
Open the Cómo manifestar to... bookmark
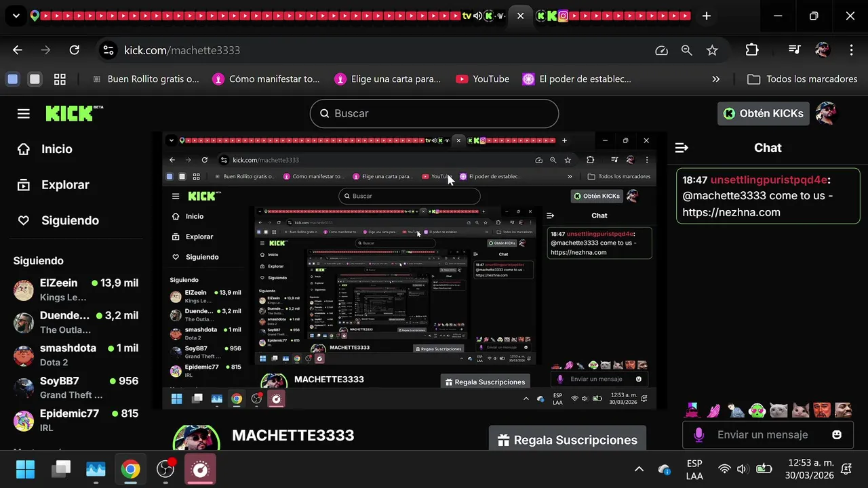coord(266,79)
